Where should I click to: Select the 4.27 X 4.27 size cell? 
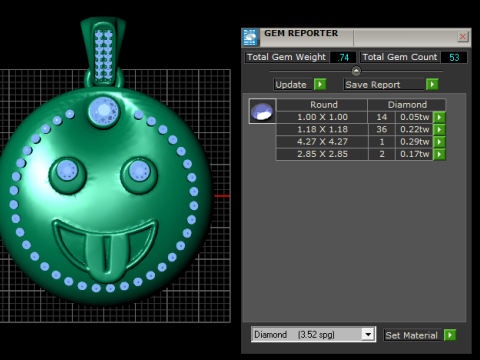point(322,142)
